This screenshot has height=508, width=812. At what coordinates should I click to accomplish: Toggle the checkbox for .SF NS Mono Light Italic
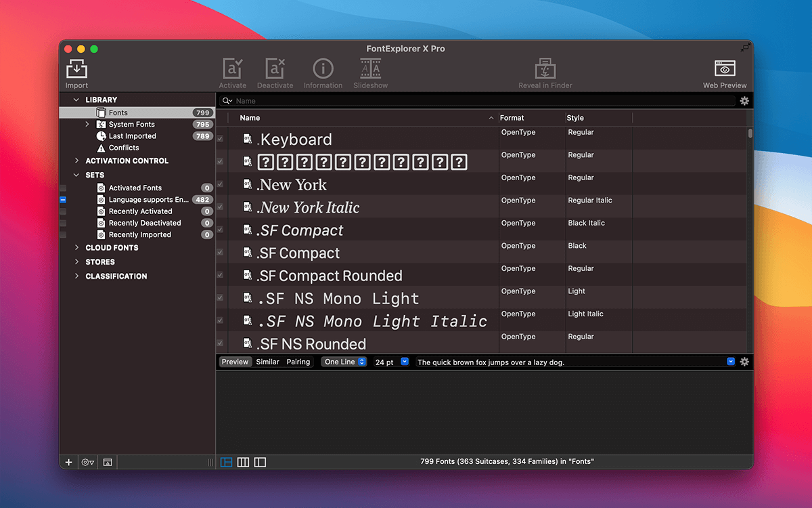(x=220, y=320)
